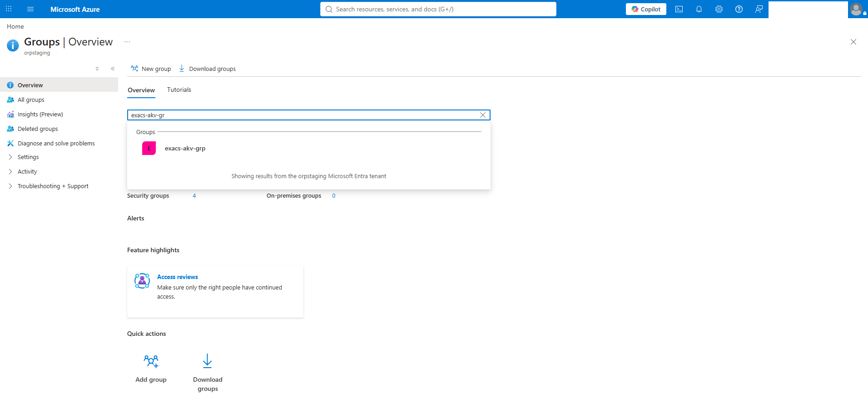The height and width of the screenshot is (419, 868).
Task: Focus the global Azure search box
Action: 438,9
